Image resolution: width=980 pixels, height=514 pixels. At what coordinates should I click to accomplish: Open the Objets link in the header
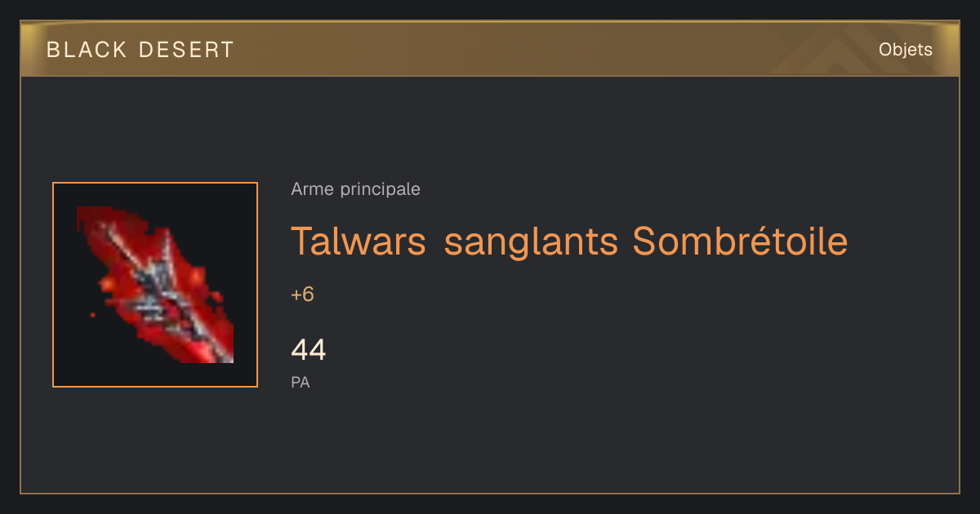905,50
